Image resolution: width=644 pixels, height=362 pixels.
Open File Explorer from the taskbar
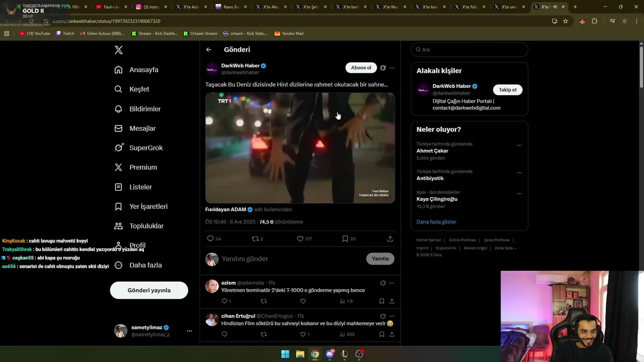(300, 354)
